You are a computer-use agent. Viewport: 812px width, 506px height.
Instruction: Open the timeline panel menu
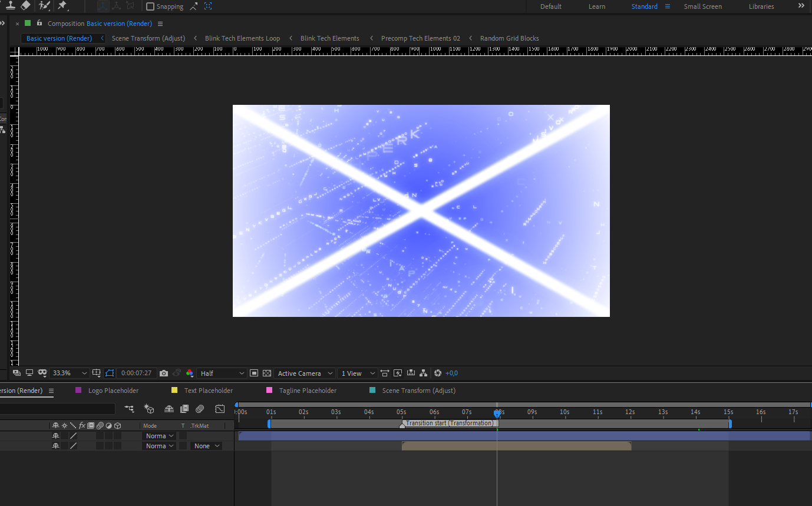click(x=51, y=391)
